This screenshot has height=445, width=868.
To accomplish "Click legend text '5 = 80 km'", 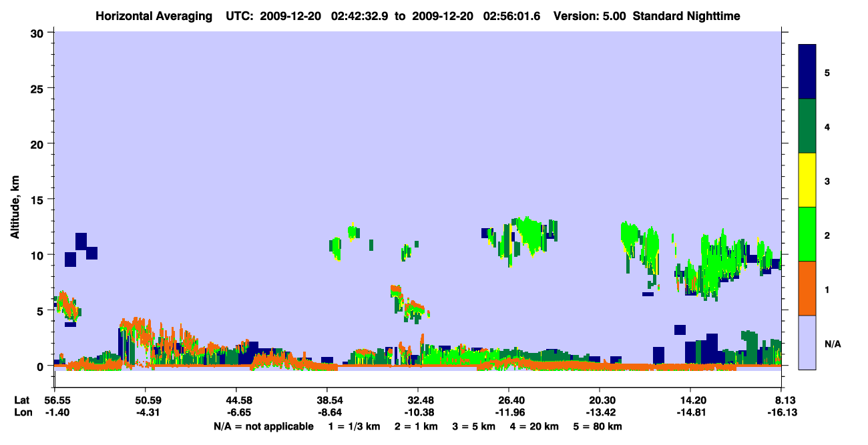I will click(598, 426).
